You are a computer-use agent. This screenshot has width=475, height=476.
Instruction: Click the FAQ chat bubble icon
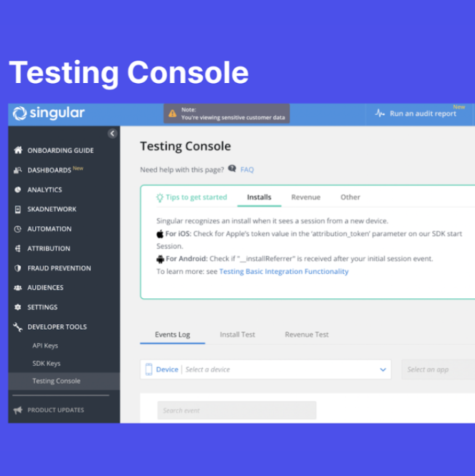click(232, 169)
